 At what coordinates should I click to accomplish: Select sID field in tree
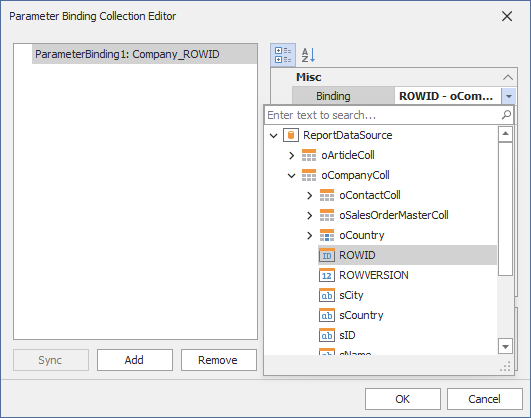point(347,335)
